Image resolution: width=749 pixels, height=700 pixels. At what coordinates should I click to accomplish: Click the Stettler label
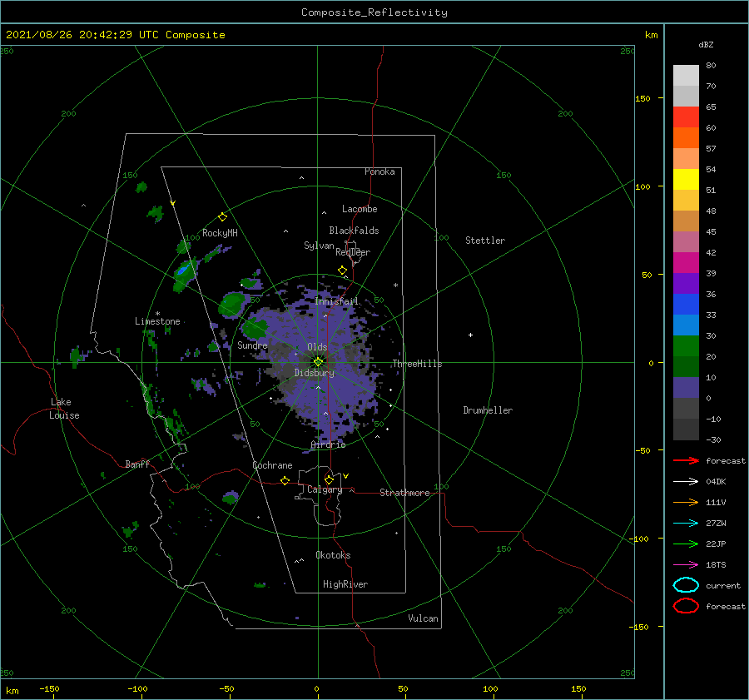tap(485, 241)
